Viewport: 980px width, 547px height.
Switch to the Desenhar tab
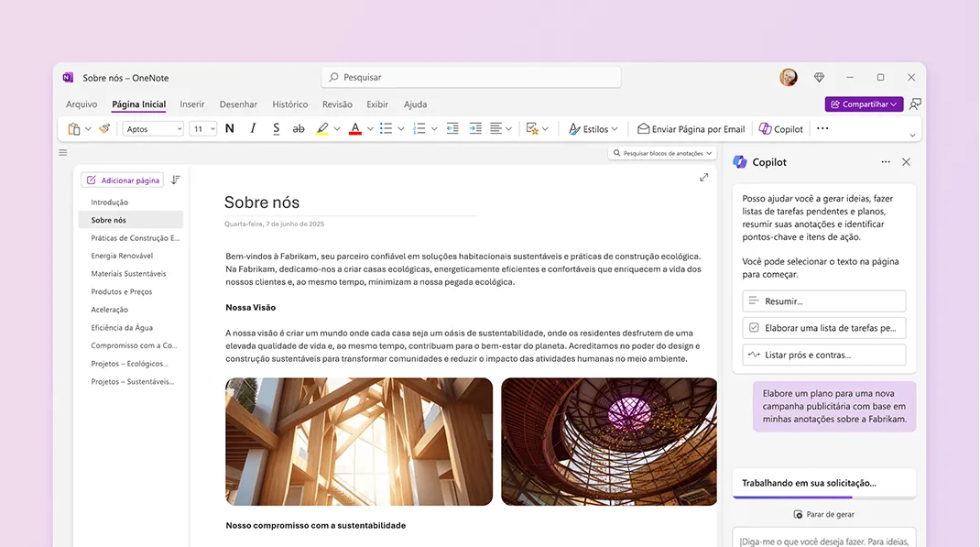pyautogui.click(x=238, y=104)
